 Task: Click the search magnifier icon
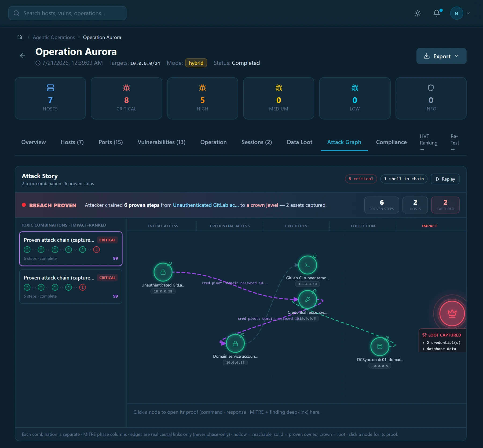[16, 13]
